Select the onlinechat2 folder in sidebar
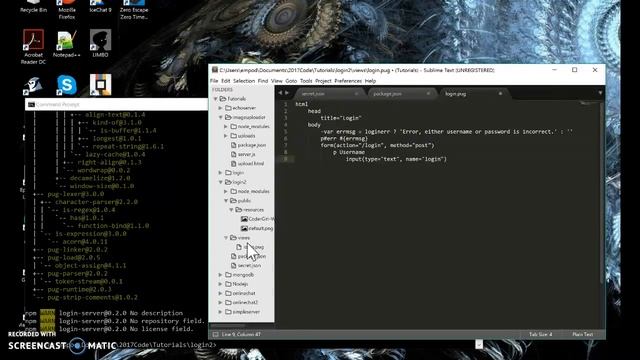640x360 pixels. point(245,302)
